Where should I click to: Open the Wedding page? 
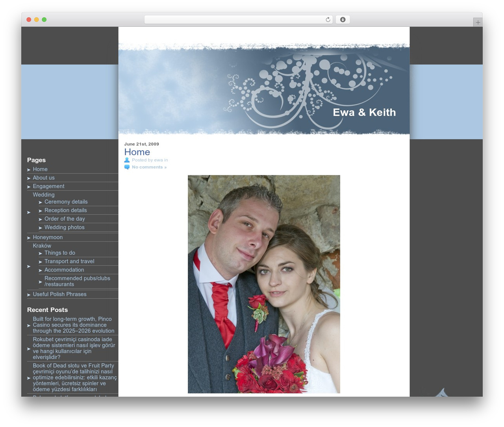point(44,195)
